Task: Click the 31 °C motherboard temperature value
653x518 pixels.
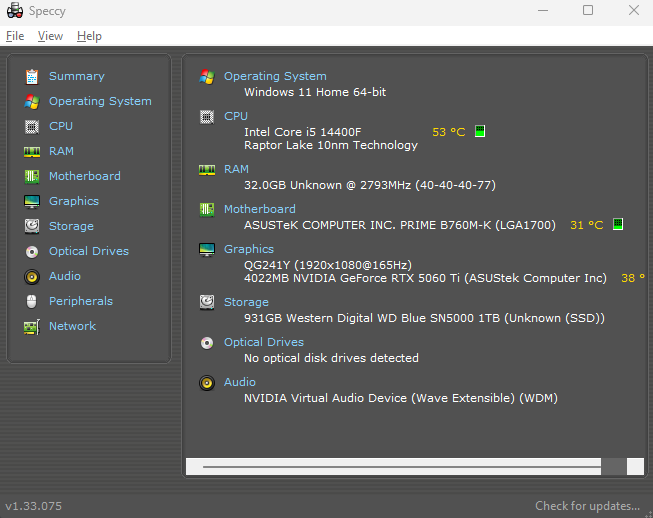Action: pos(587,225)
